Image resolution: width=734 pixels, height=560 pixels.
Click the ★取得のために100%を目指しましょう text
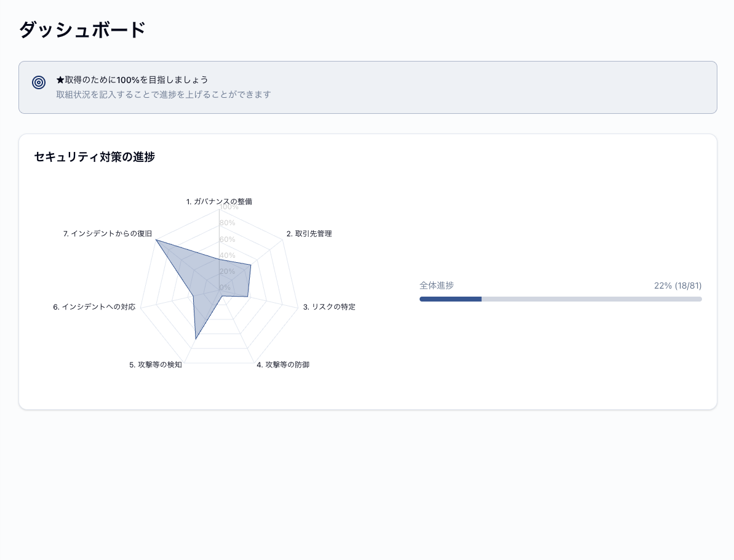click(x=132, y=79)
